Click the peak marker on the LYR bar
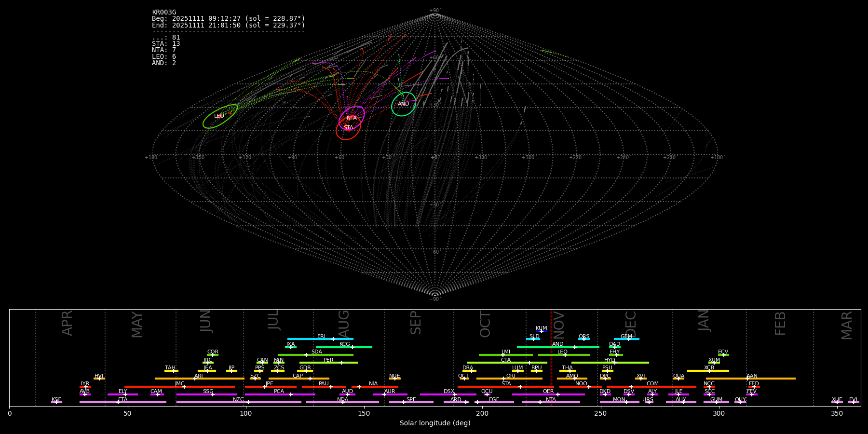The image size is (868, 434). tap(86, 387)
